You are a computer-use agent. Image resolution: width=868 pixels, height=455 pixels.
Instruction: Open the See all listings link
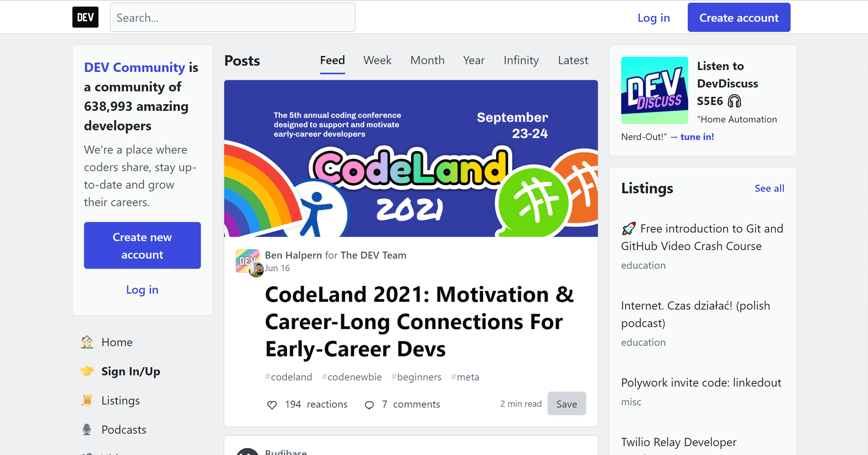pyautogui.click(x=769, y=188)
